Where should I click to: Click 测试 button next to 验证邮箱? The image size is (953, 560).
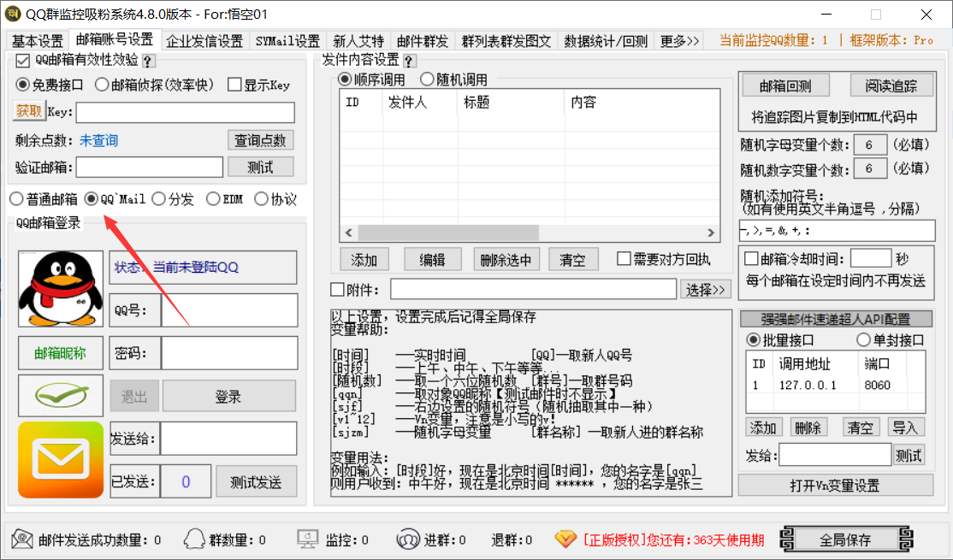(261, 167)
